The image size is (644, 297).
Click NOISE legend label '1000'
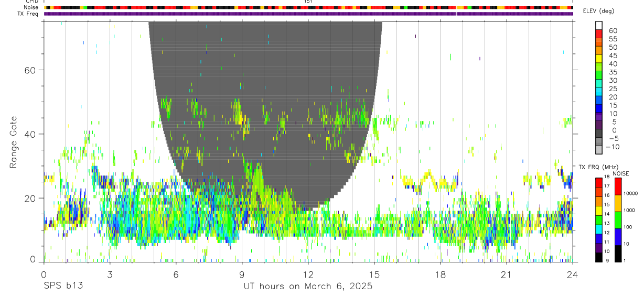coord(629,210)
